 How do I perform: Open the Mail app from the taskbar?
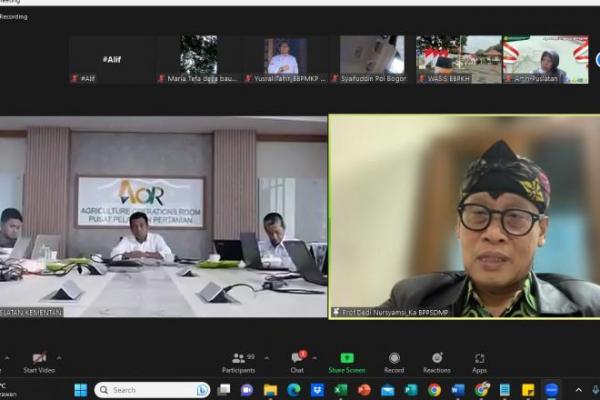click(x=387, y=390)
